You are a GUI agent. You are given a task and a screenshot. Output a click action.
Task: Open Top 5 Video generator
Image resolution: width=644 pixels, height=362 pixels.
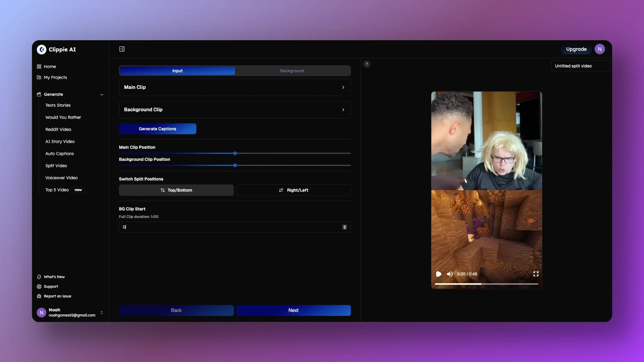(57, 190)
